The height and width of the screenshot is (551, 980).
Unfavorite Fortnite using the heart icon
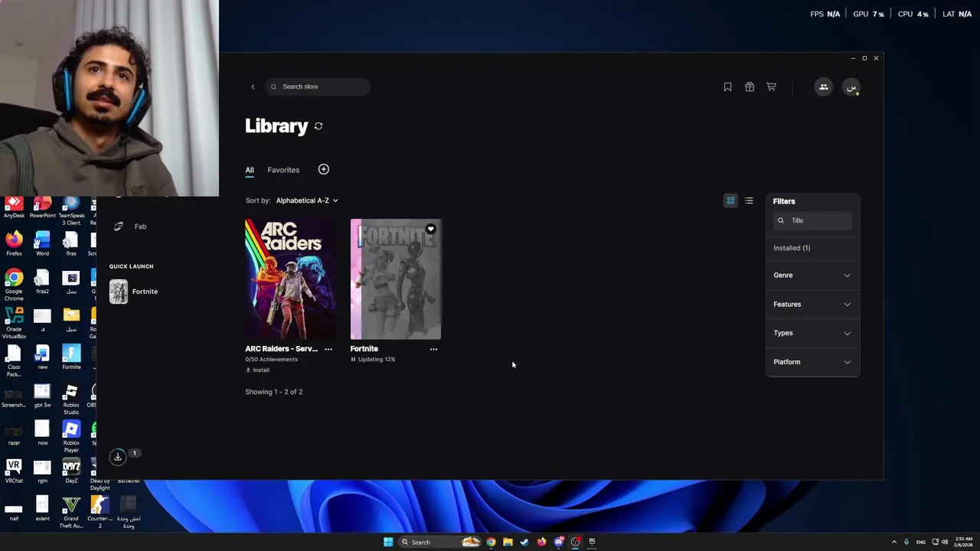coord(430,229)
